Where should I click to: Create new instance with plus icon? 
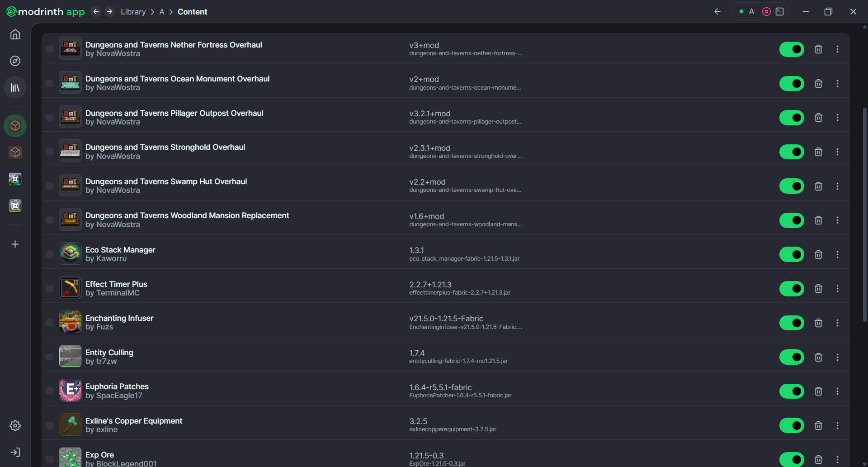[15, 244]
